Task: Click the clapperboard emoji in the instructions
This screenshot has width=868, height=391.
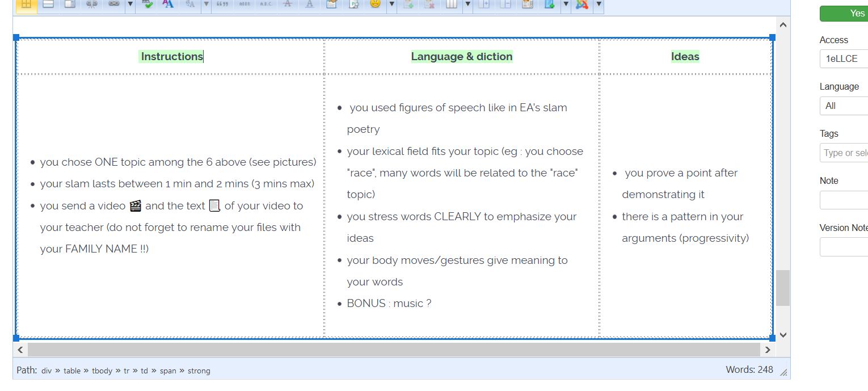Action: click(135, 206)
